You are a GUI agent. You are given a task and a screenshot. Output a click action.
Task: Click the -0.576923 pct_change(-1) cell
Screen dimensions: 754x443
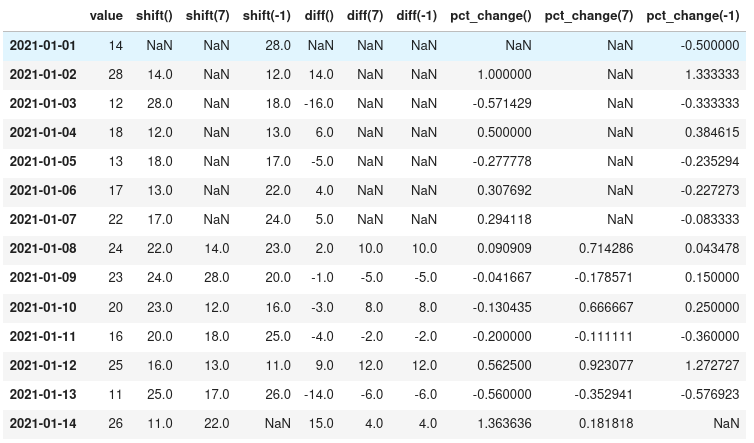coord(712,394)
